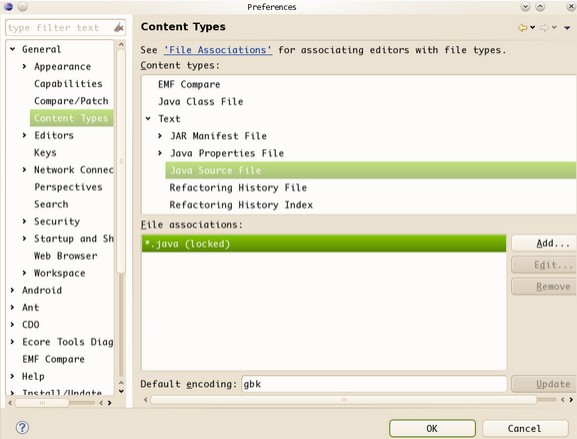577x439 pixels.
Task: Click the content pane's scroll right arrow
Action: pos(571,400)
